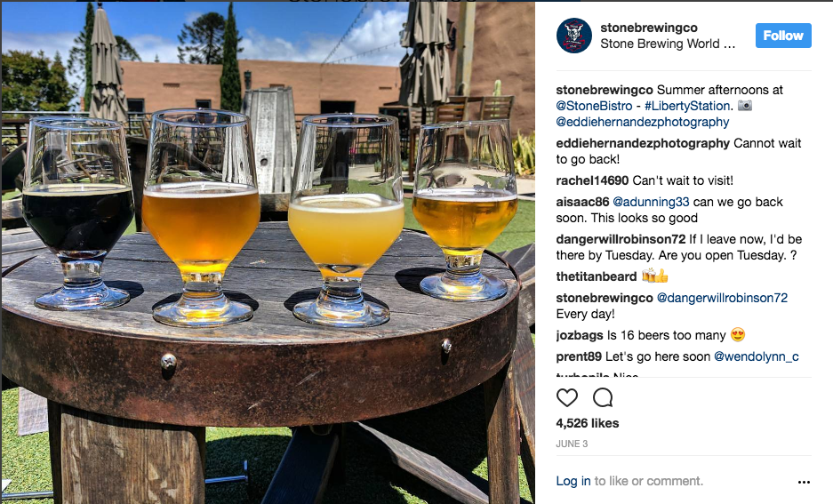Open the @adunning33 mention
This screenshot has width=833, height=504.
[x=651, y=202]
